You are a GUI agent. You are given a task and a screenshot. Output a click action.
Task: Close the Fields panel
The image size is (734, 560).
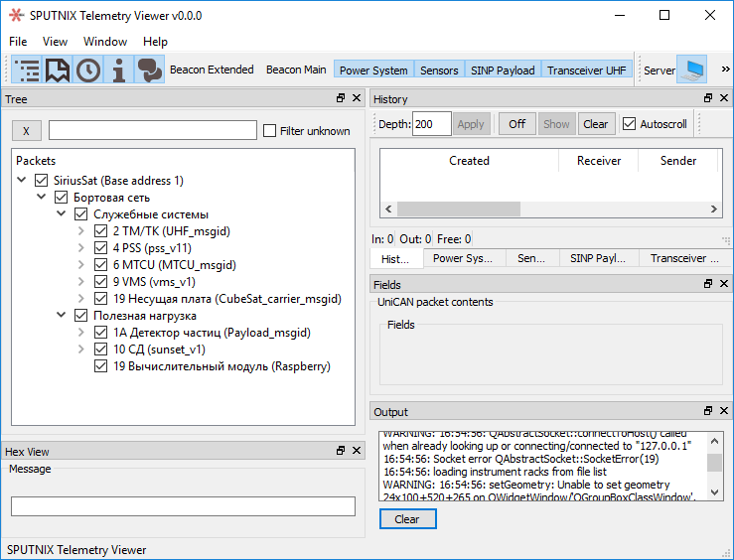pos(724,284)
